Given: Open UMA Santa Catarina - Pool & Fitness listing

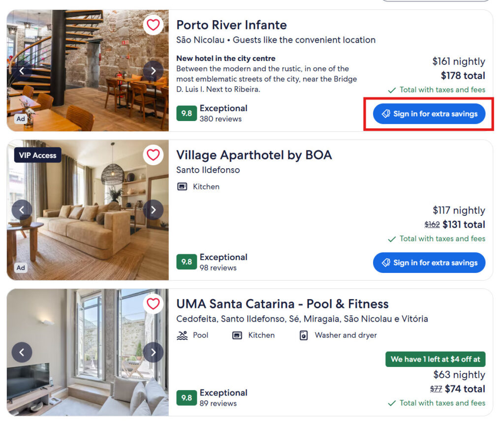Looking at the screenshot, I should tap(282, 304).
